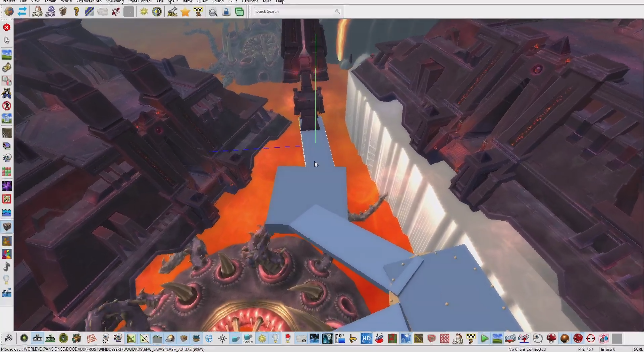
Task: Open the Misc menu
Action: (x=267, y=1)
